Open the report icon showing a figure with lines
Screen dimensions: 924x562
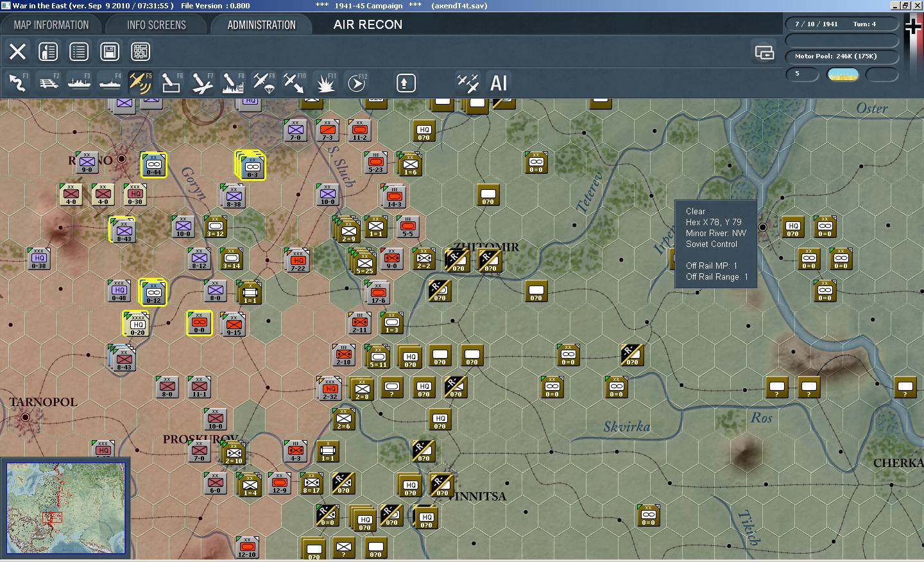pos(48,51)
